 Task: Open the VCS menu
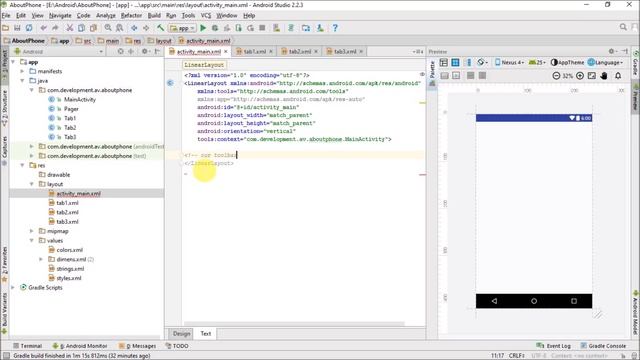[x=206, y=16]
